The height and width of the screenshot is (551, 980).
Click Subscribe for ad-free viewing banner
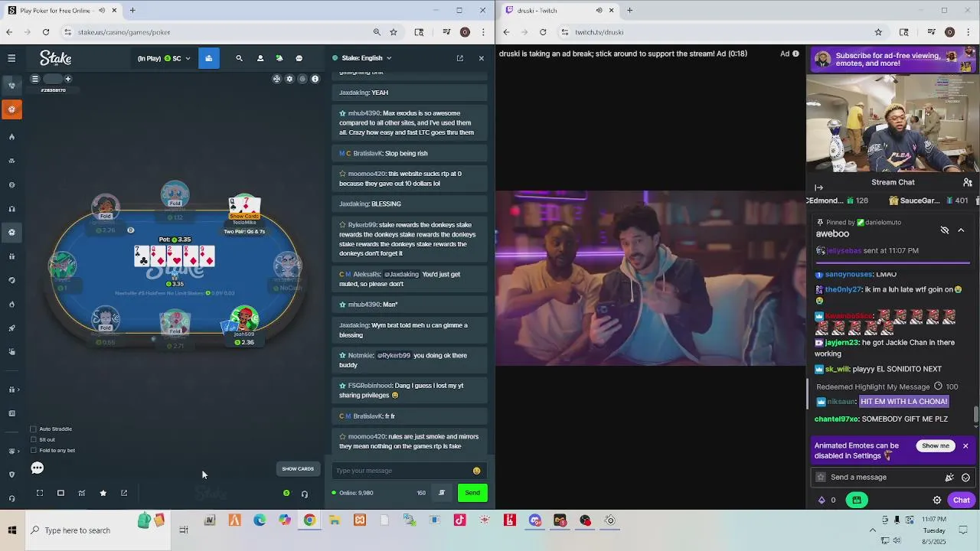[x=893, y=59]
